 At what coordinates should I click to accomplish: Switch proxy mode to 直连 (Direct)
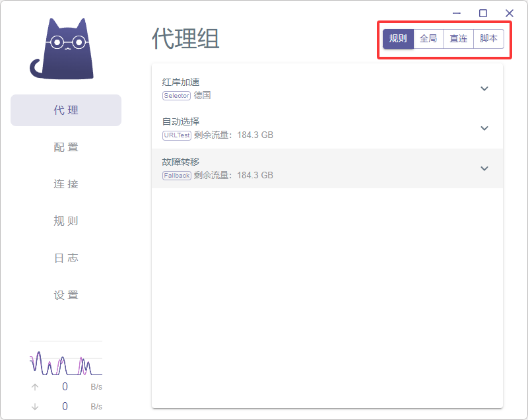click(459, 38)
